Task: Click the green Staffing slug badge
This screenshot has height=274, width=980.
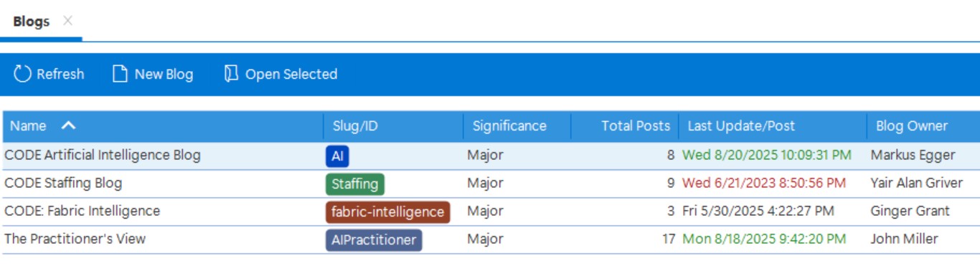Action: coord(355,184)
